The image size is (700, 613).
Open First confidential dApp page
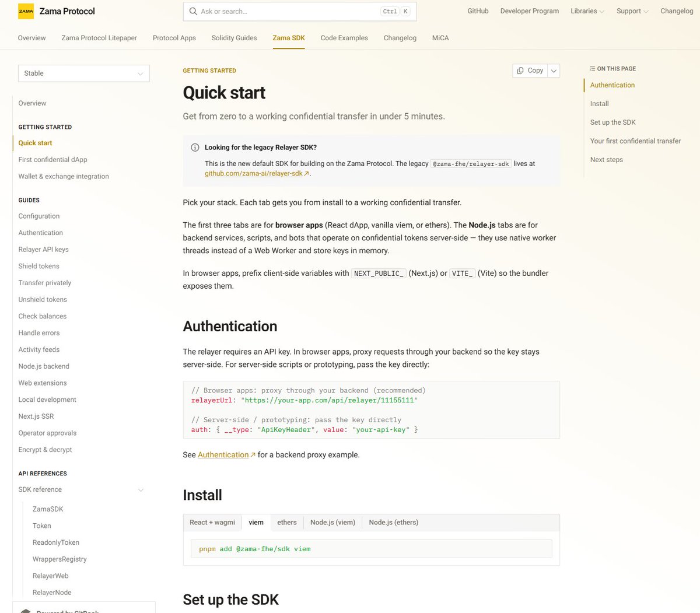point(52,160)
